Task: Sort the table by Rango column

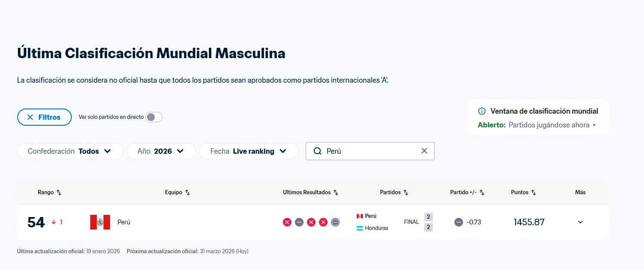Action: click(x=59, y=192)
